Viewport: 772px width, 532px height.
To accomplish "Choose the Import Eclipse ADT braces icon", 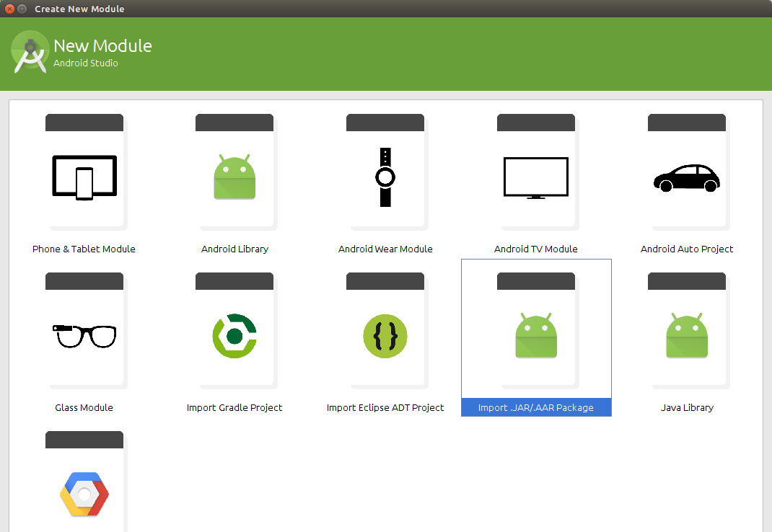I will coord(385,336).
